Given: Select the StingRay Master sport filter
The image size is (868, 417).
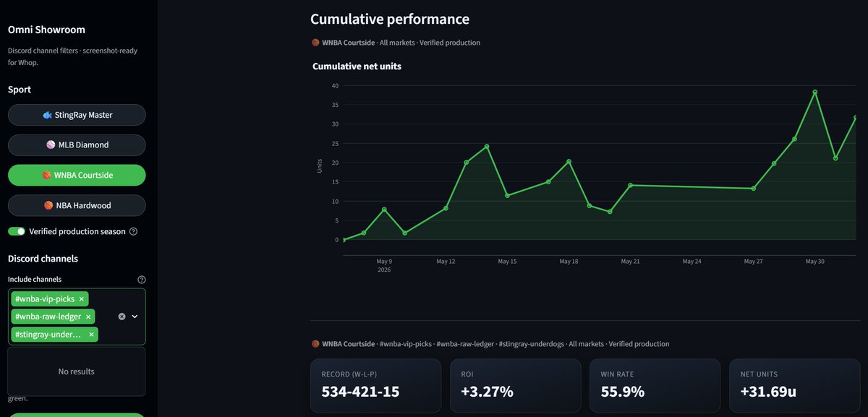Looking at the screenshot, I should pyautogui.click(x=77, y=115).
